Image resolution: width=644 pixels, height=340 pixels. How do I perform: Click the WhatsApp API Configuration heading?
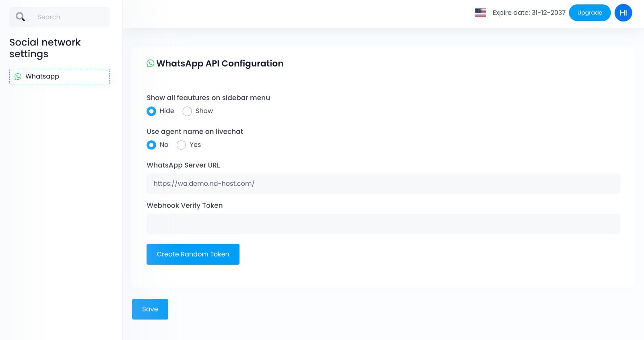click(x=220, y=64)
